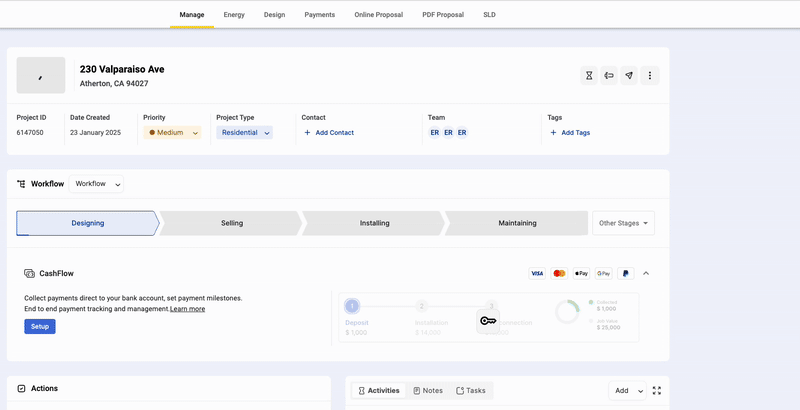Click the Google Pay icon
The image size is (800, 410).
(604, 273)
